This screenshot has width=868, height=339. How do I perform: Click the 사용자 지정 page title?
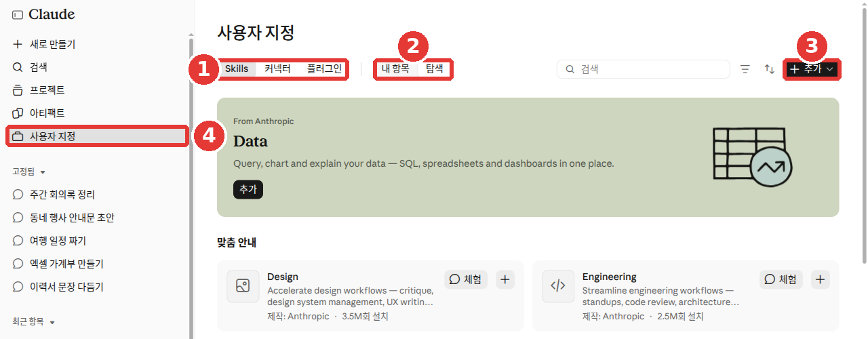(256, 32)
